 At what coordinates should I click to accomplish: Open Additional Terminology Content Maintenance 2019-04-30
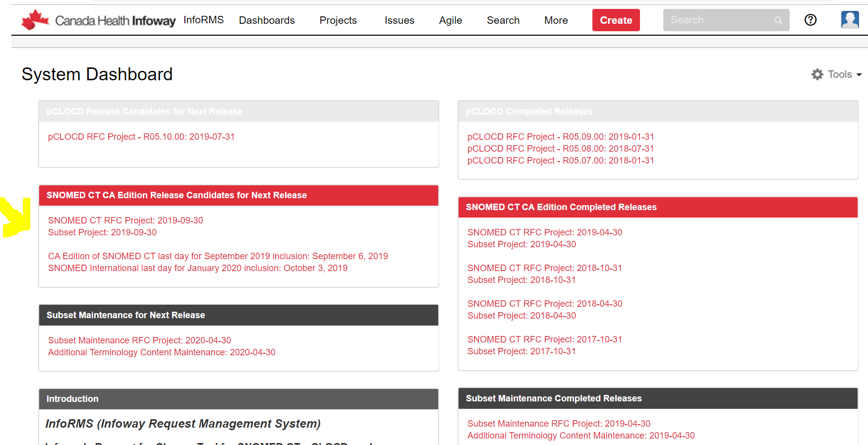(x=581, y=436)
